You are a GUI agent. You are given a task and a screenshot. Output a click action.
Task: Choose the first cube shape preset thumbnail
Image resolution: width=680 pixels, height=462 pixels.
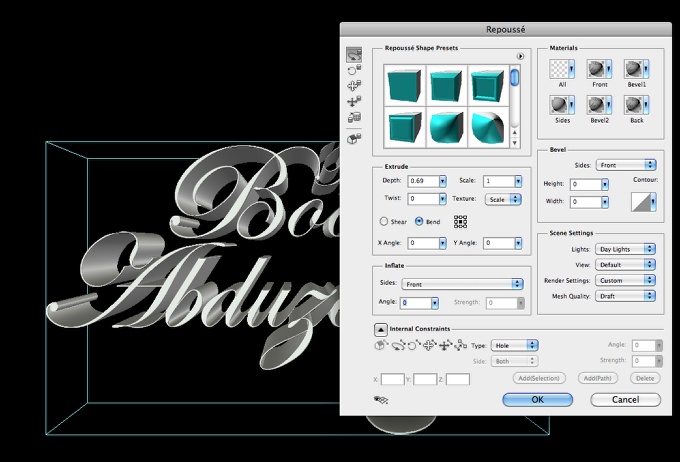point(405,86)
